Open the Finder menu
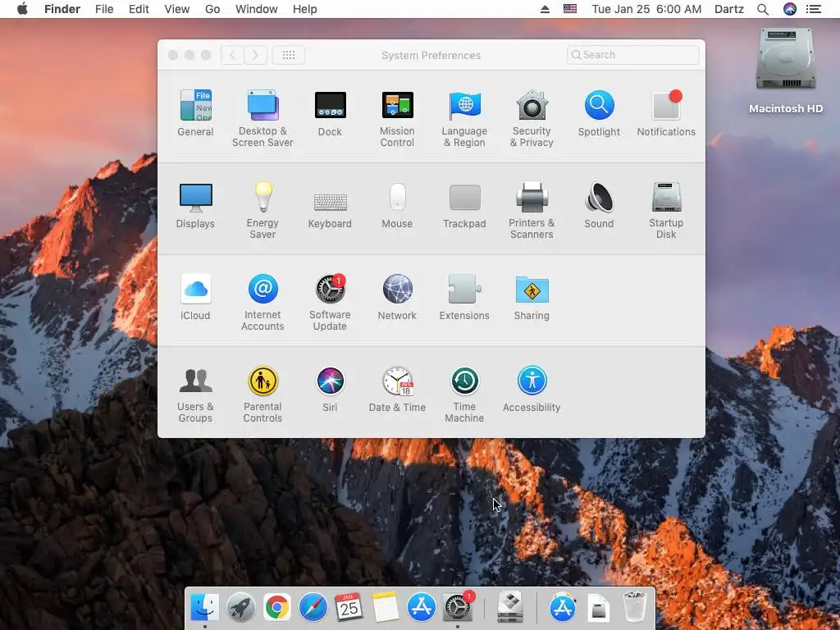 (62, 9)
